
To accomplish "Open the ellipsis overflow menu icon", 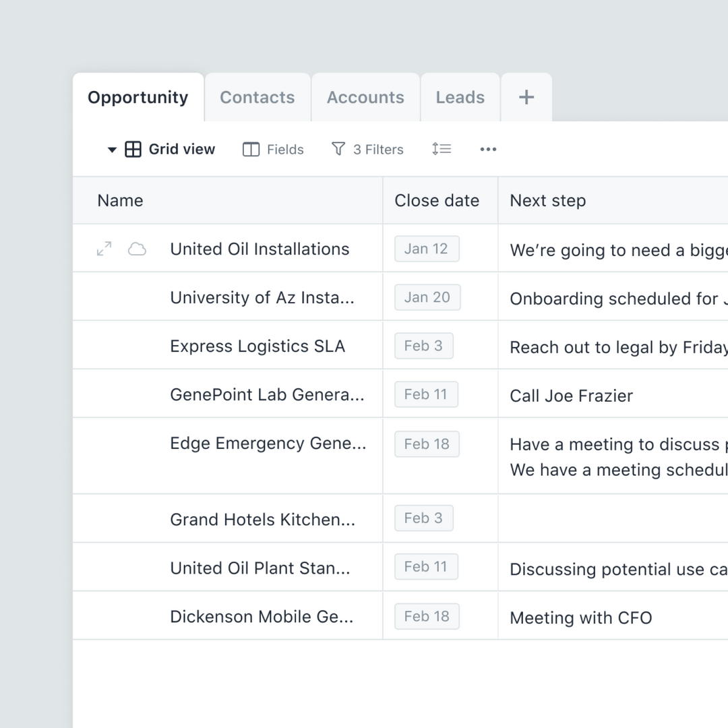I will (x=488, y=149).
